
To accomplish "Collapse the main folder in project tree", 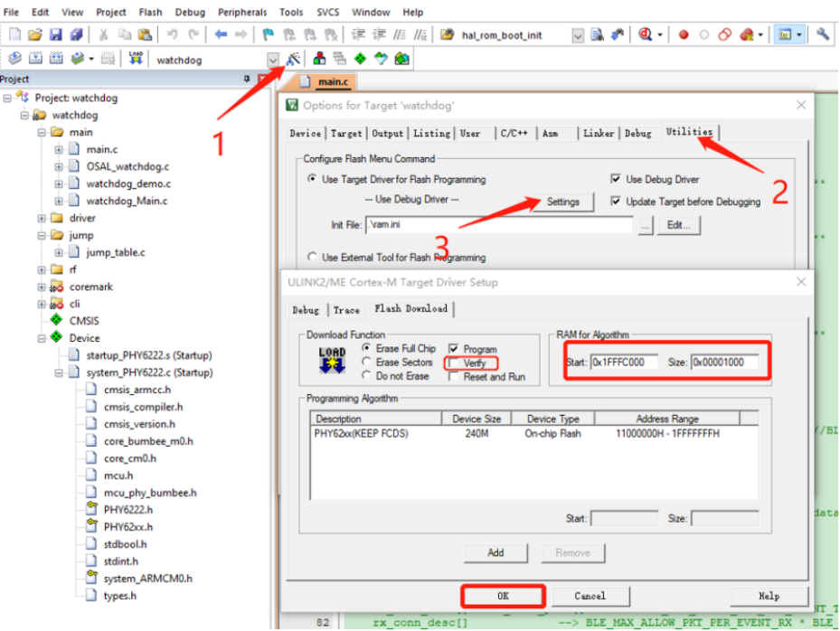I will pos(42,132).
